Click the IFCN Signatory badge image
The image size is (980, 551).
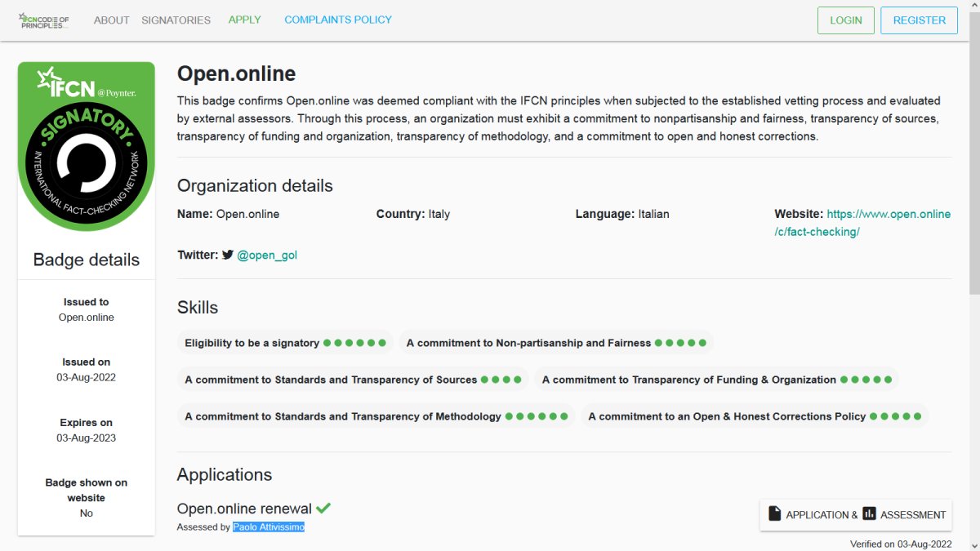(87, 146)
